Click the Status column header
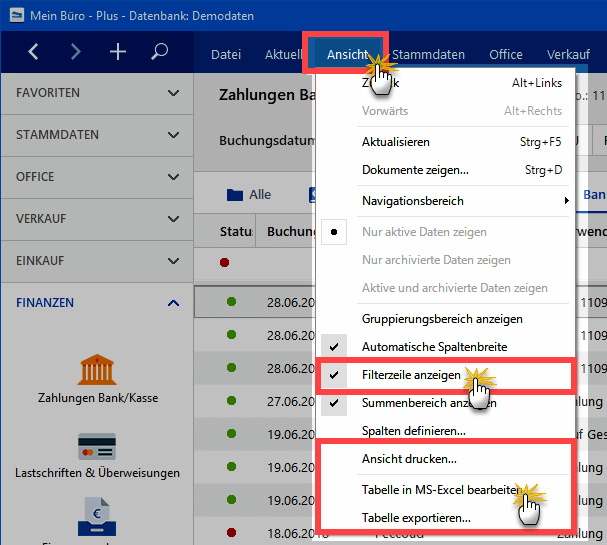The image size is (607, 545). coord(236,231)
